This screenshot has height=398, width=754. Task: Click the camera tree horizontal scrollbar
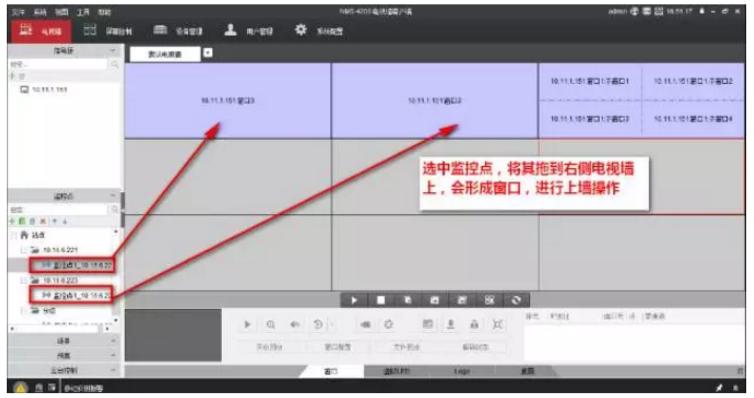(x=60, y=329)
